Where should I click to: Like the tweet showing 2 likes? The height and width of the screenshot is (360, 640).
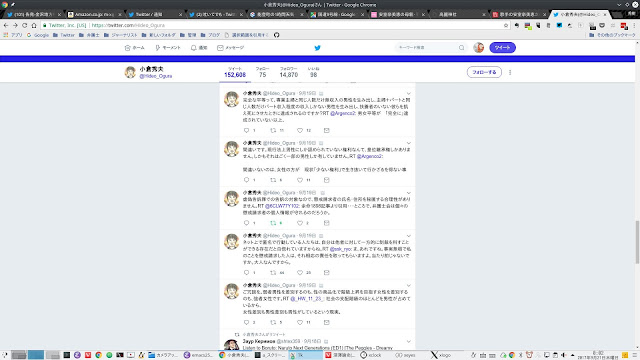click(300, 223)
